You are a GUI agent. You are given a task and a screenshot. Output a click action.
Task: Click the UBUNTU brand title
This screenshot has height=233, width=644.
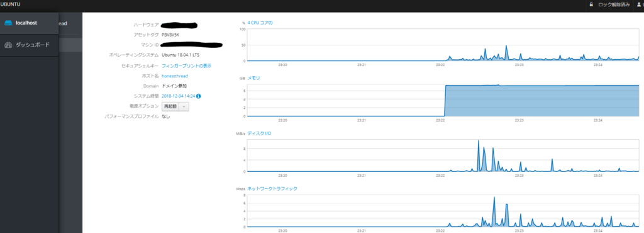(10, 4)
